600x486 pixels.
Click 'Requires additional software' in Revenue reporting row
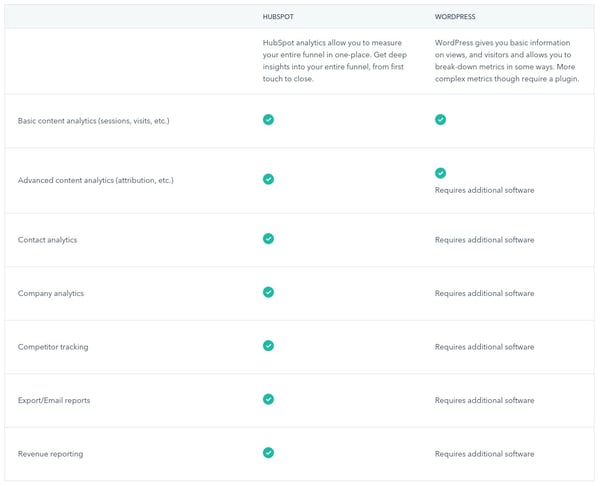tap(484, 454)
